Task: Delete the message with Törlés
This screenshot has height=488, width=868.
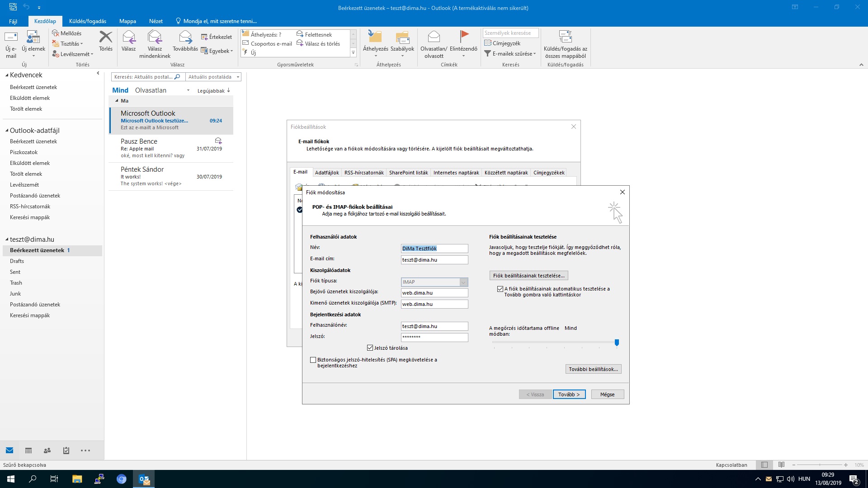Action: (x=106, y=41)
